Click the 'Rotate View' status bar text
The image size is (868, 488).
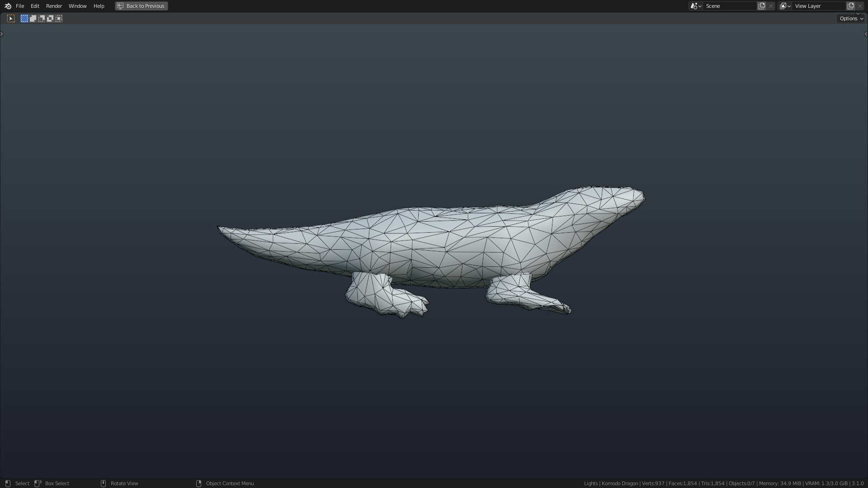coord(124,483)
